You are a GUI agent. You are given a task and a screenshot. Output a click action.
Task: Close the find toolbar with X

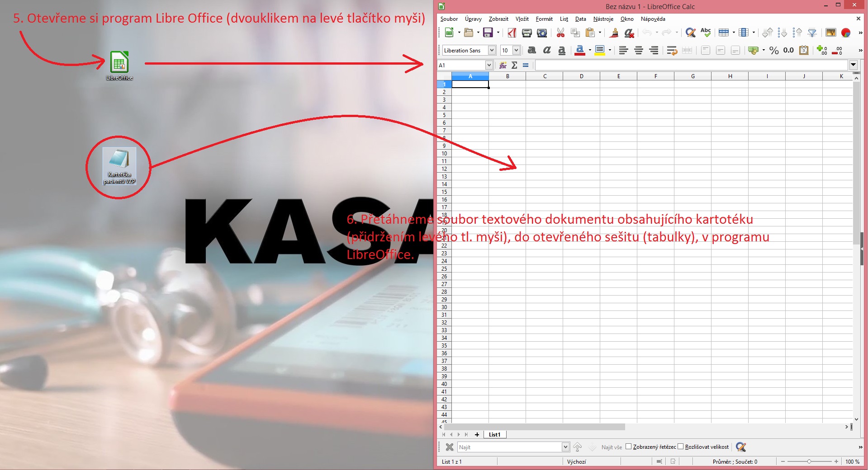[x=449, y=447]
